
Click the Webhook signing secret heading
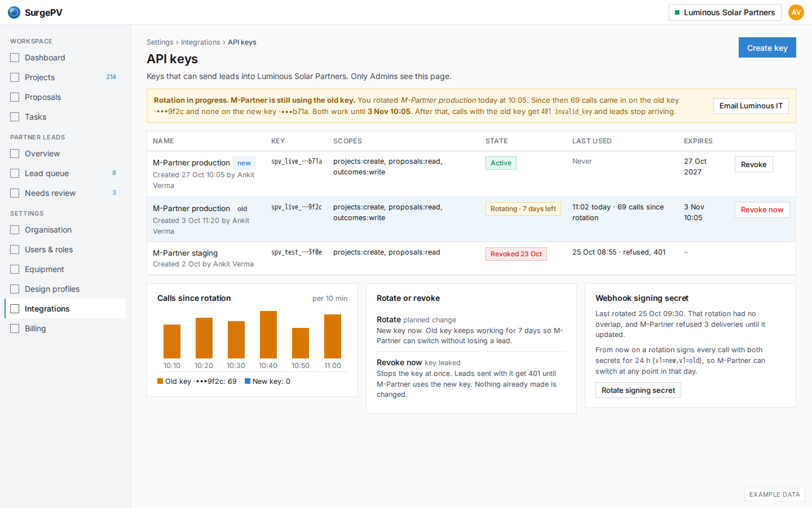pos(642,298)
